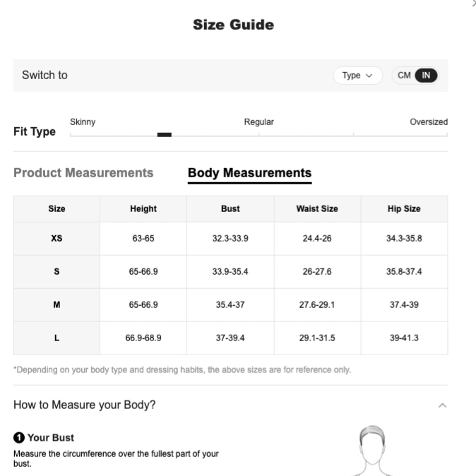Screen dimensions: 476x476
Task: Switch to Product Measurements tab
Action: [83, 173]
